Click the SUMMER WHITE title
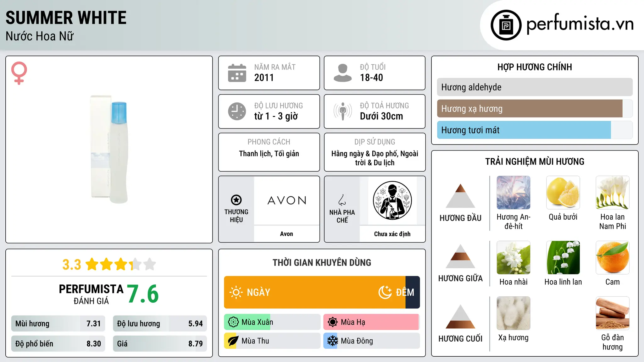 click(x=66, y=18)
